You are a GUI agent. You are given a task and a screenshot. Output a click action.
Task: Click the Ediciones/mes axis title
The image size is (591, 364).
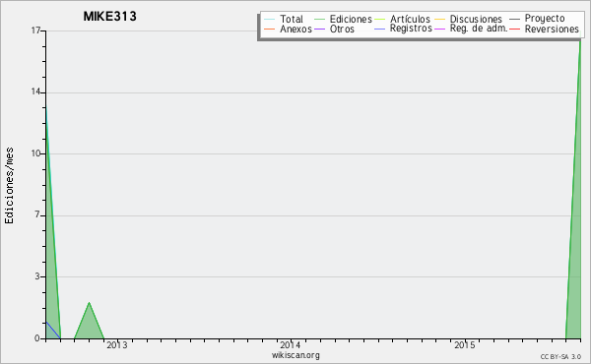pos(9,186)
